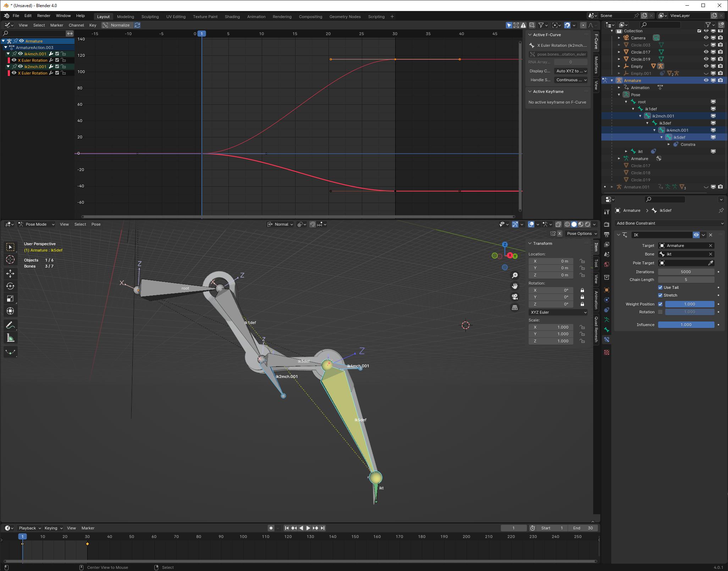This screenshot has height=571, width=728.
Task: Adjust the Influence slider
Action: coord(686,325)
